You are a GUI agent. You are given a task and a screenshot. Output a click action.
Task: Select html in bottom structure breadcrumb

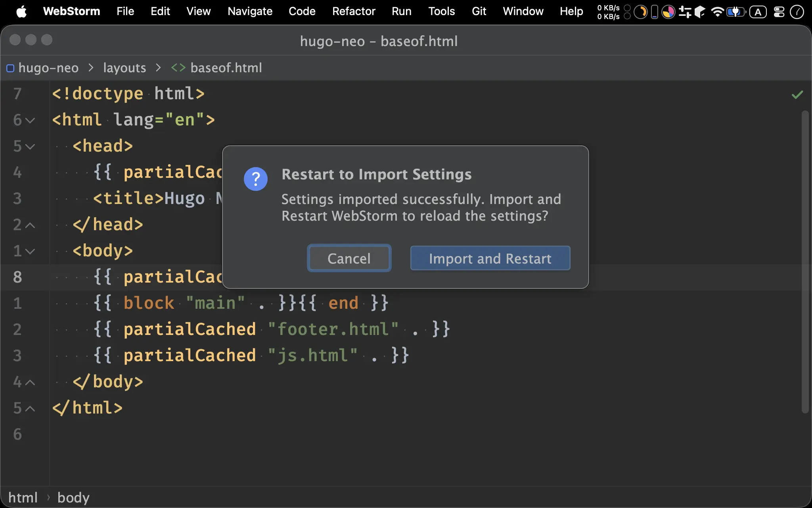pos(23,497)
